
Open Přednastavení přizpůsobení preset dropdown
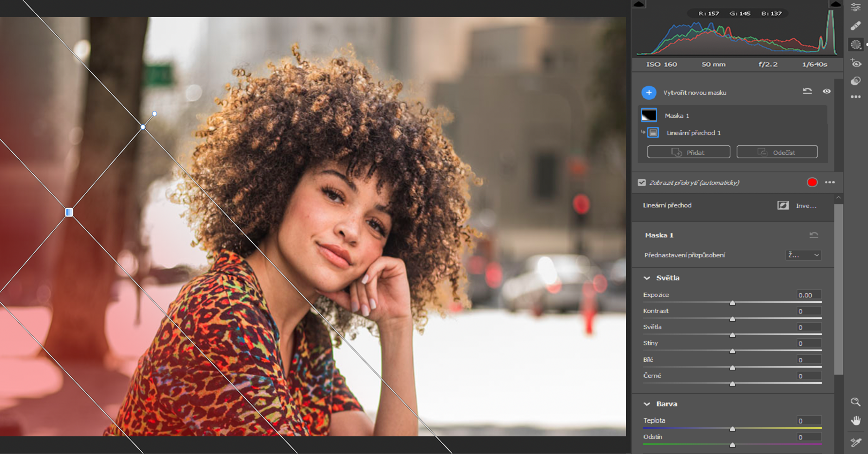(804, 255)
